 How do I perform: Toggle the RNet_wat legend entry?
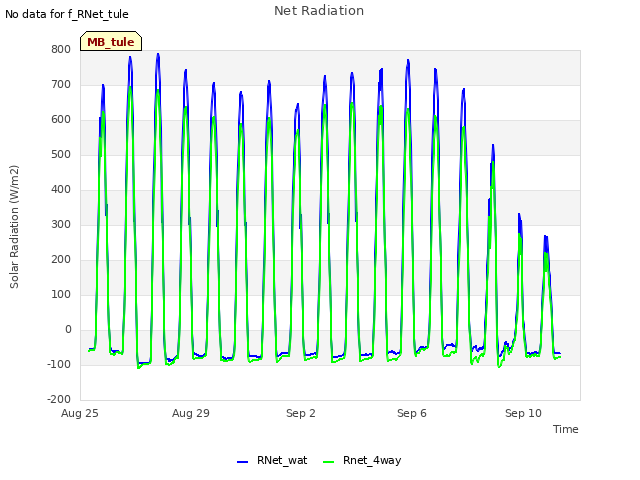272,460
